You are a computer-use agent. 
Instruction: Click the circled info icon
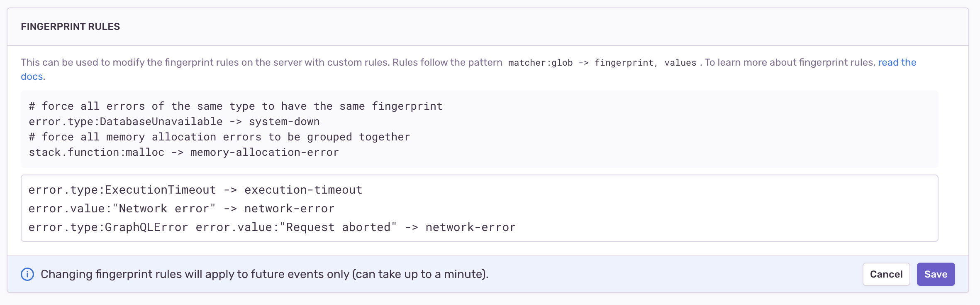tap(27, 274)
